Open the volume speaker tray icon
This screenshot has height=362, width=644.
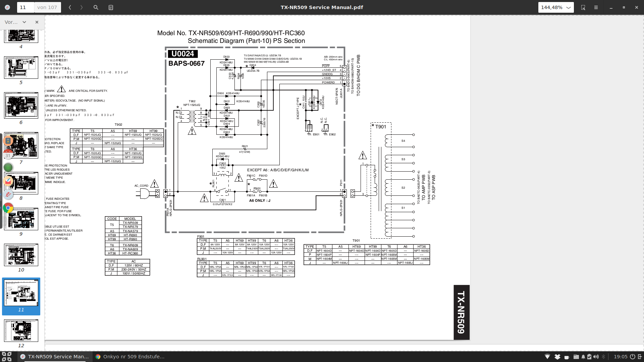click(596, 357)
